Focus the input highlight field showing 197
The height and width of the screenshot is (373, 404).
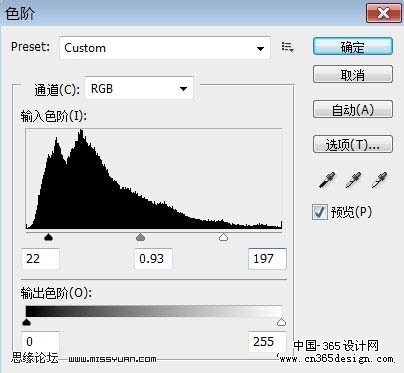pos(267,259)
